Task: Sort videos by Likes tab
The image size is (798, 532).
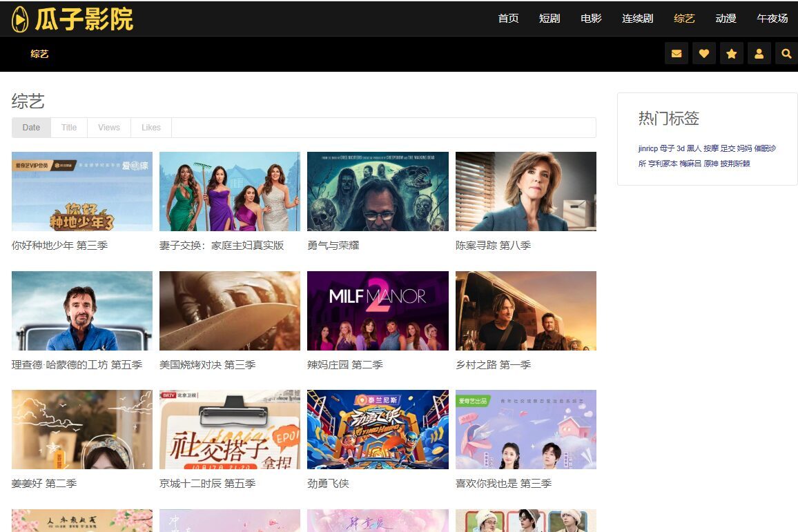Action: (x=150, y=128)
